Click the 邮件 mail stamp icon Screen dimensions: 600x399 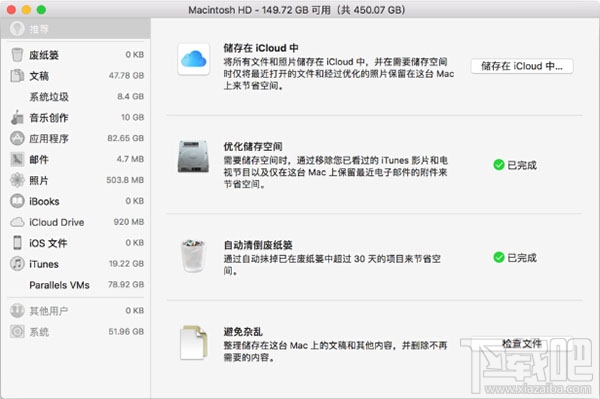pyautogui.click(x=17, y=159)
